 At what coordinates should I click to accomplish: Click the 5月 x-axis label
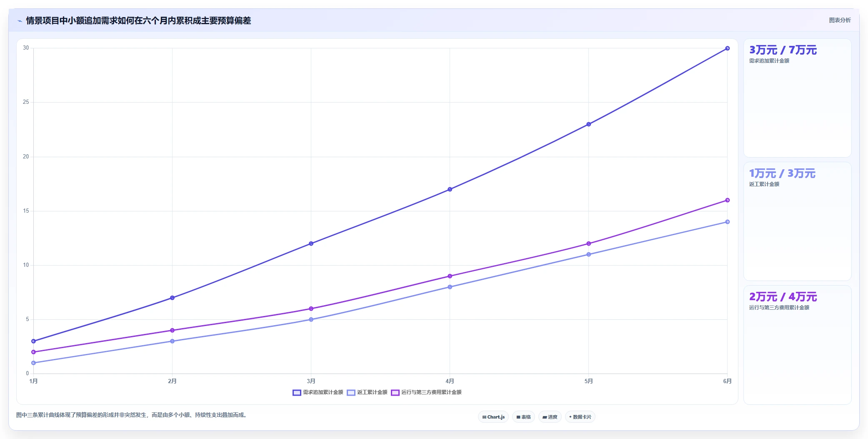click(x=588, y=381)
